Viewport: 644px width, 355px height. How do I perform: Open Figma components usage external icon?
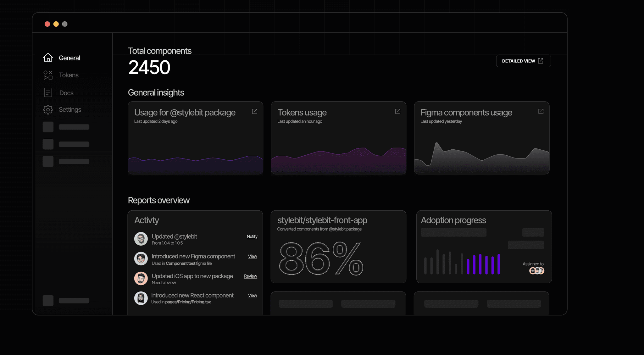(x=541, y=111)
